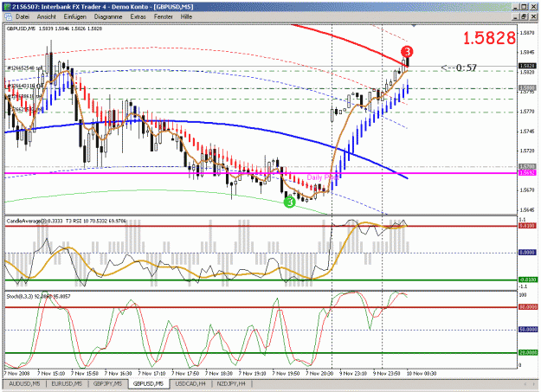This screenshot has width=541, height=392.
Task: Click the blue 50.0000 stochastic level tag
Action: [528, 330]
